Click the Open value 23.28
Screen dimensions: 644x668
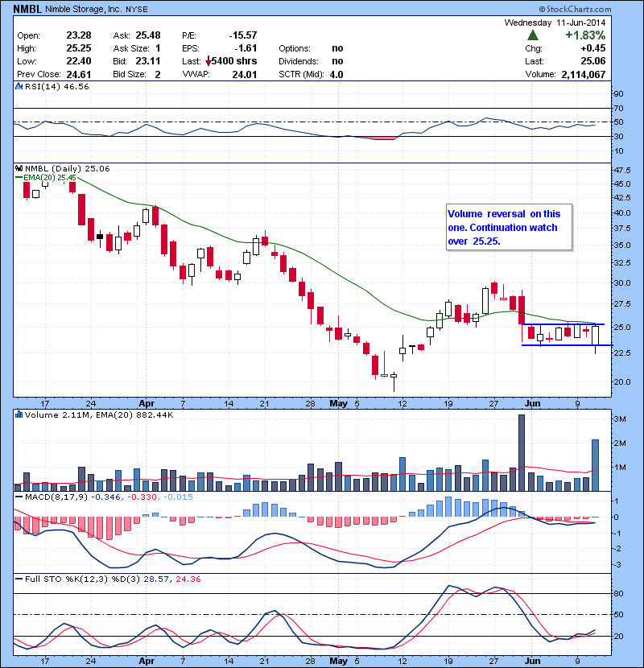coord(79,35)
